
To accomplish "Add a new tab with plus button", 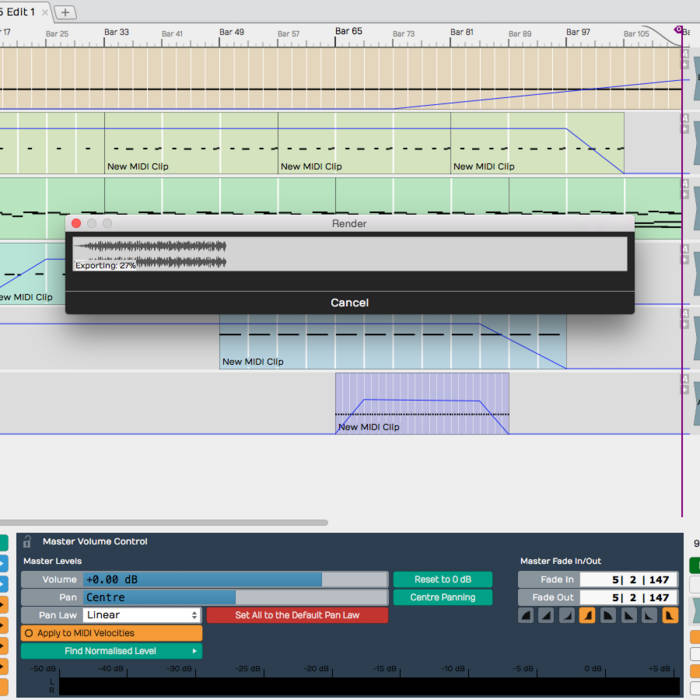I will 65,12.
